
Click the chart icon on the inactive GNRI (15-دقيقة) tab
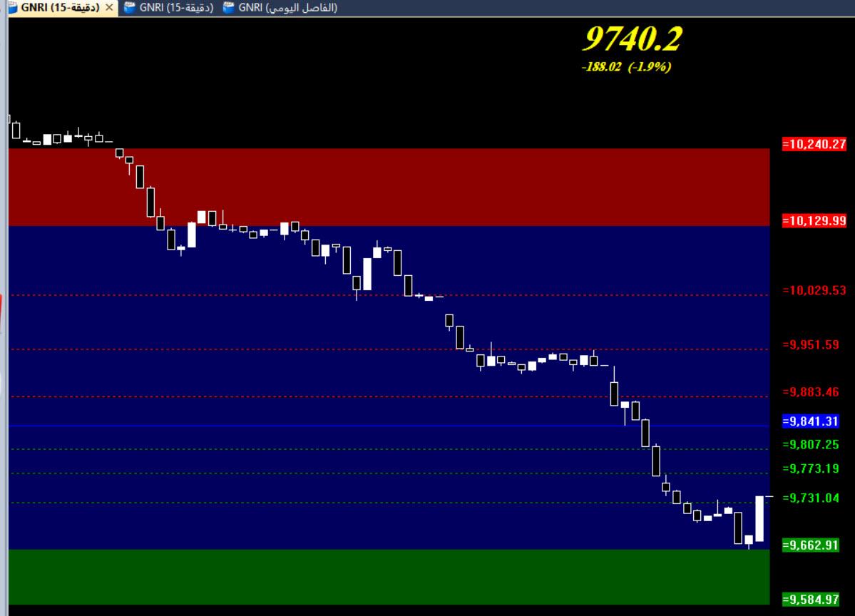click(129, 8)
